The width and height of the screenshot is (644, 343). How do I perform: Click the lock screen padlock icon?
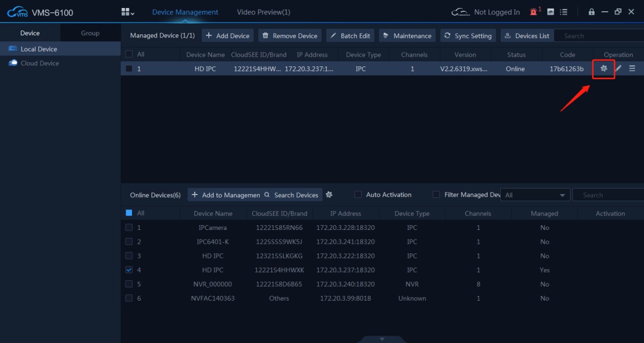click(x=591, y=12)
